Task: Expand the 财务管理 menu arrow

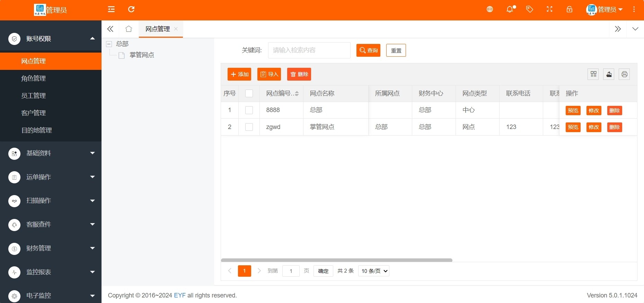Action: [x=92, y=248]
